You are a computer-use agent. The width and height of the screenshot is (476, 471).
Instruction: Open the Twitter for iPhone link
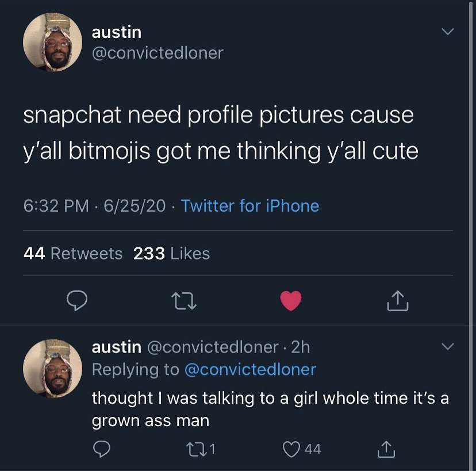(250, 205)
